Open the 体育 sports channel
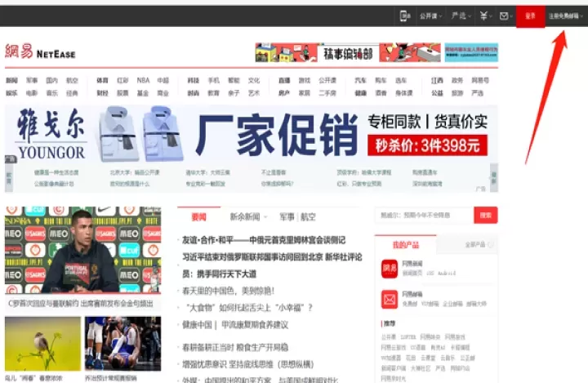Screen dimensions: 588x383 tap(102, 80)
